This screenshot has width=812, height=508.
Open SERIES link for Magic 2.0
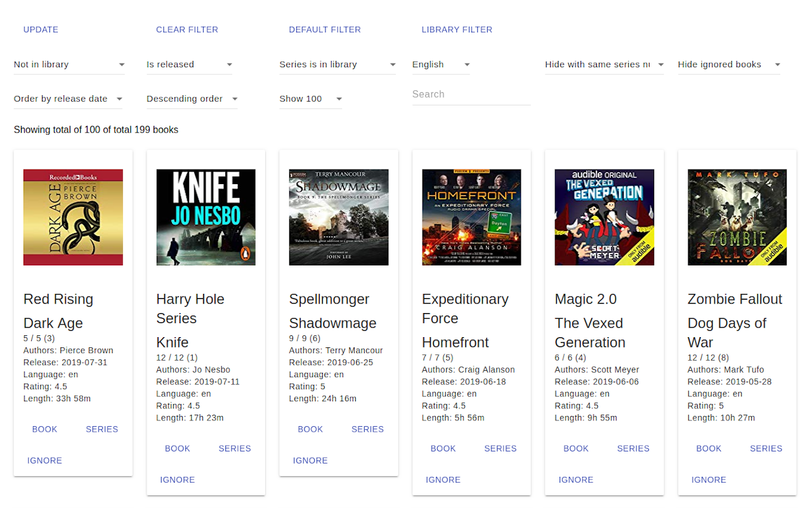click(x=634, y=448)
